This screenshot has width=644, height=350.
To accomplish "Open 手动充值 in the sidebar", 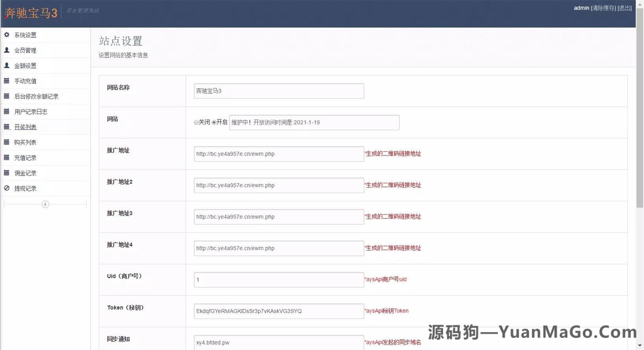I will 25,81.
